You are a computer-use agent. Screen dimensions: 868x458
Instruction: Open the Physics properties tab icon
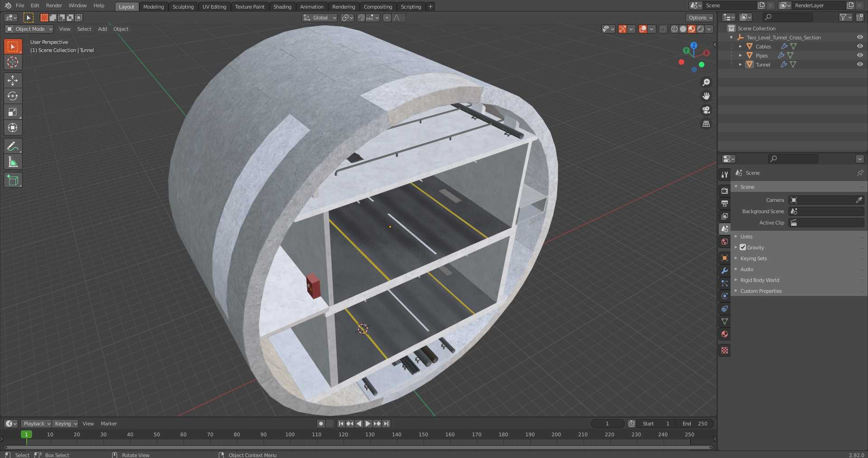coord(725,296)
